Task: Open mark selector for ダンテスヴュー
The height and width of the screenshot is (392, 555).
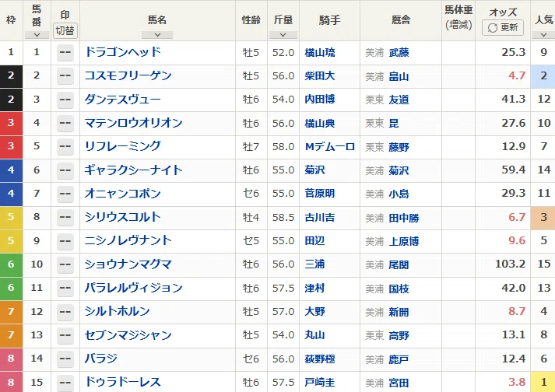Action: (65, 100)
